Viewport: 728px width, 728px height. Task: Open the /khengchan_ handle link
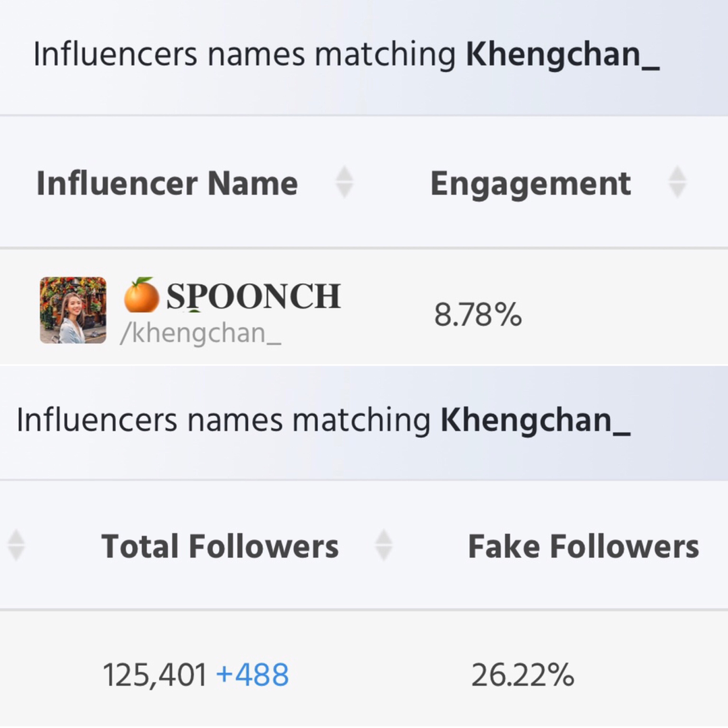(x=201, y=333)
